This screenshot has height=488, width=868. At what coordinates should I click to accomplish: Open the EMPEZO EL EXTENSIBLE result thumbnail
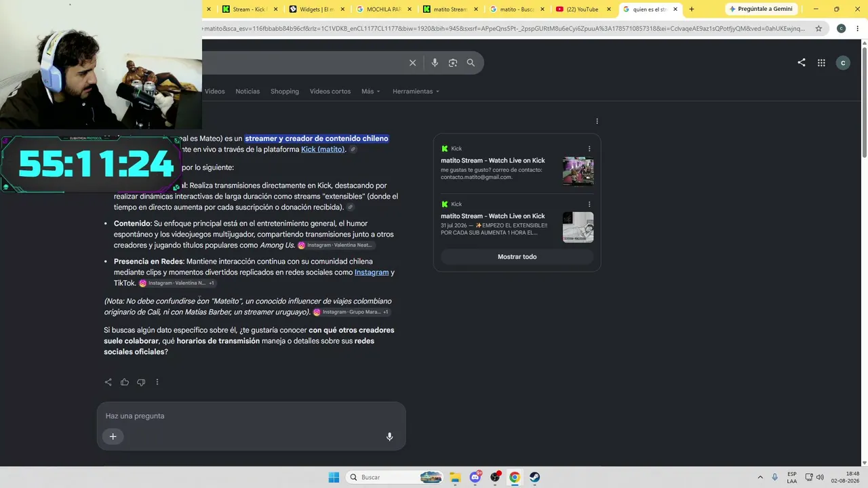click(x=578, y=227)
